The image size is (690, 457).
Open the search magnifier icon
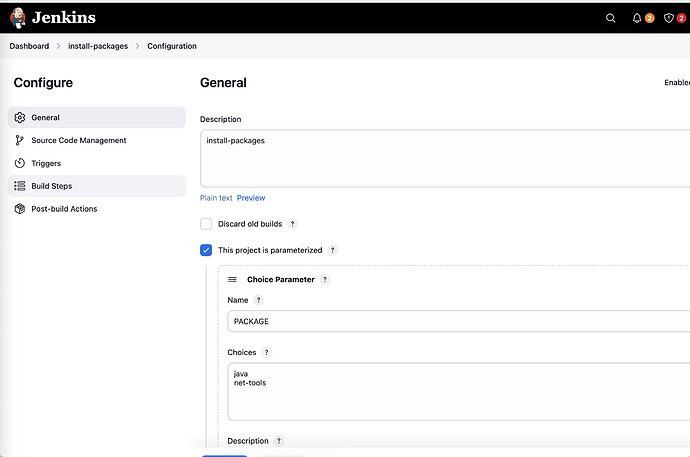pyautogui.click(x=611, y=18)
